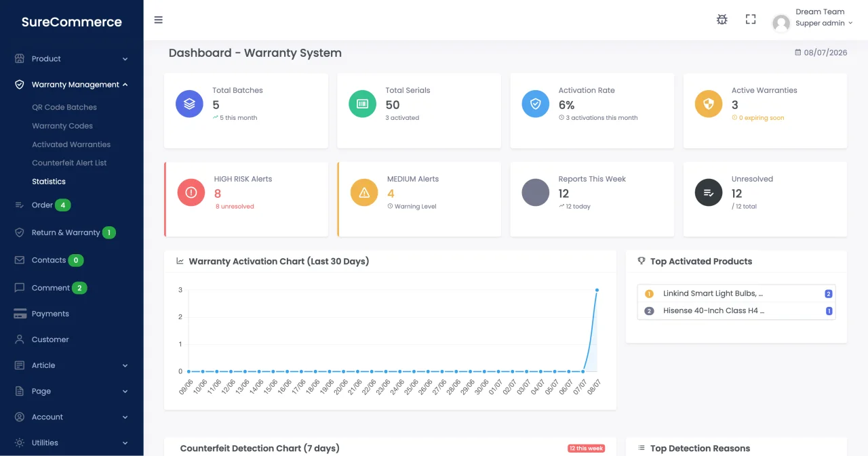Click the 07/07 data point on chart

(583, 371)
